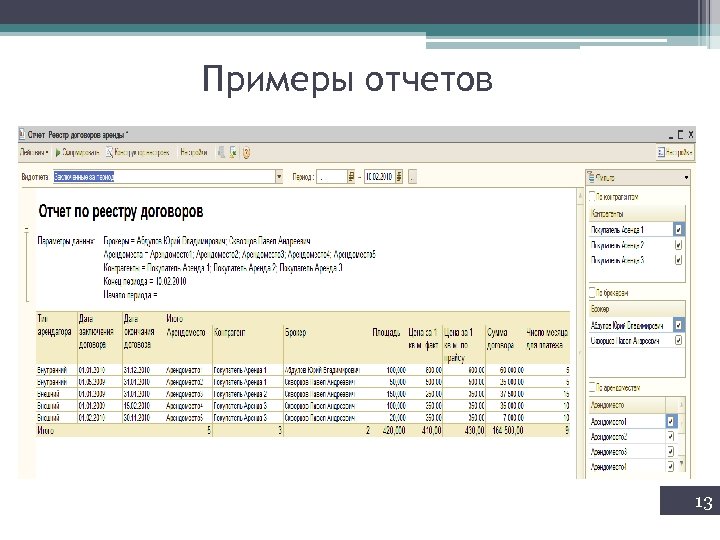Screen dimensions: 720x540
Task: Click the Контрагенты list column header
Action: (637, 214)
